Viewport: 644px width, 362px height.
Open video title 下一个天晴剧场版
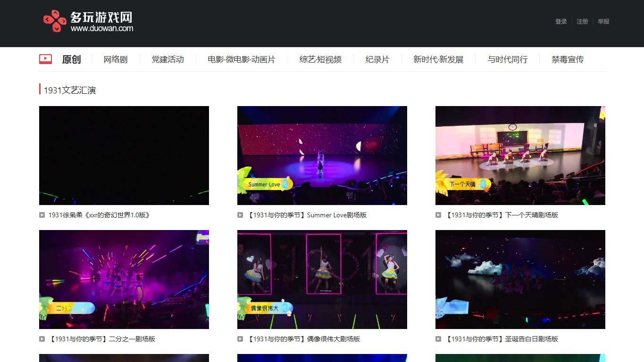pos(502,215)
